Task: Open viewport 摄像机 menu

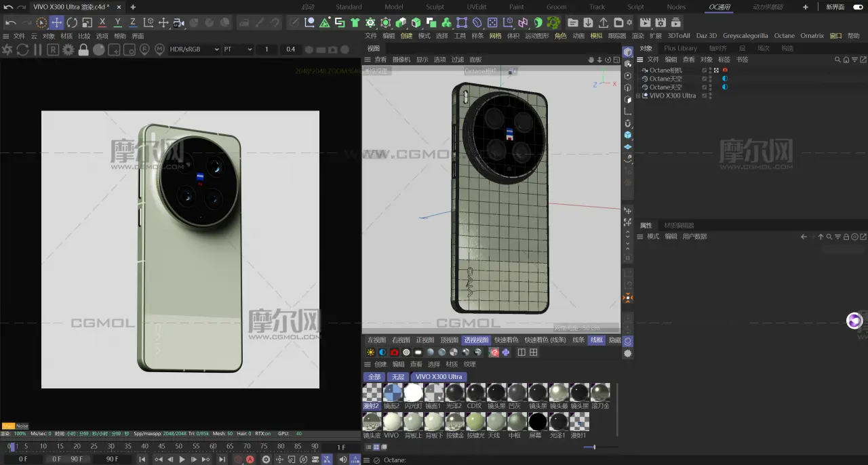Action: tap(401, 60)
